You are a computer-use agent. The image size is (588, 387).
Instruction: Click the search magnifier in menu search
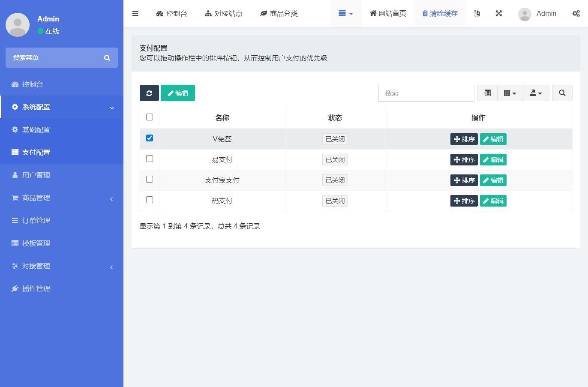(107, 58)
